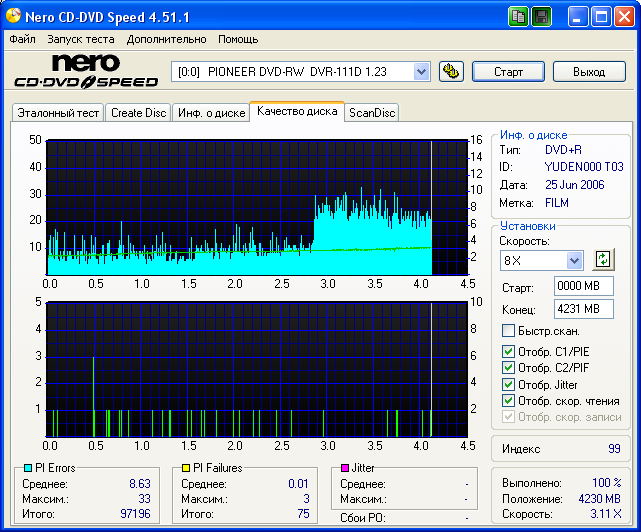Click the yellow PI Failures legend square

186,468
